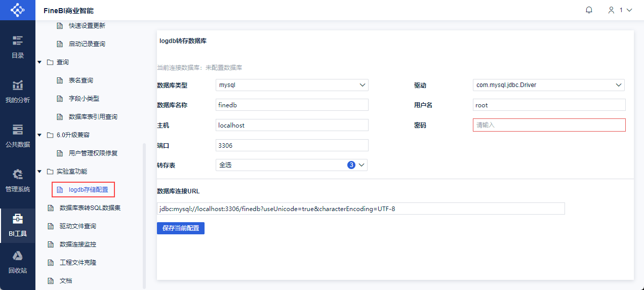Click document icon beside 数据库表转SQL数据集
Image resolution: width=644 pixels, height=290 pixels.
click(x=50, y=208)
